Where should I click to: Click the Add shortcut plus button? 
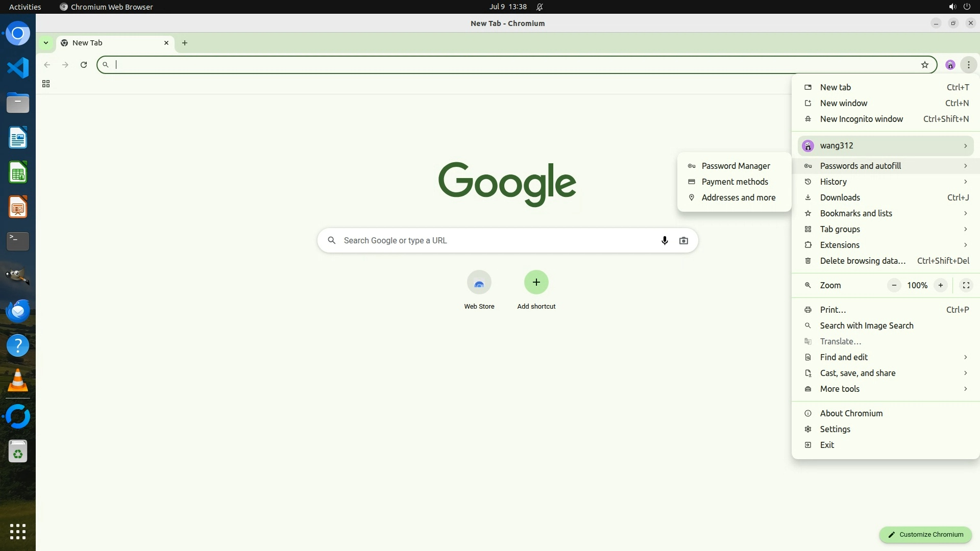[536, 283]
